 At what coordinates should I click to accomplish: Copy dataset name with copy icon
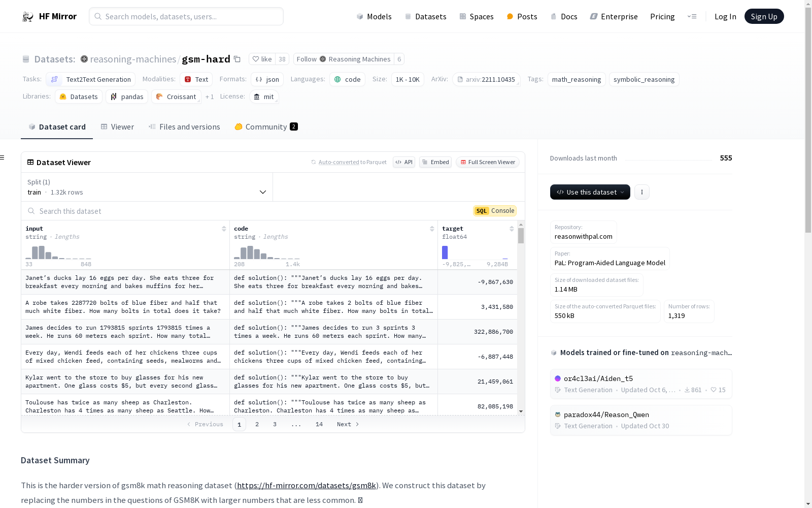[237, 59]
